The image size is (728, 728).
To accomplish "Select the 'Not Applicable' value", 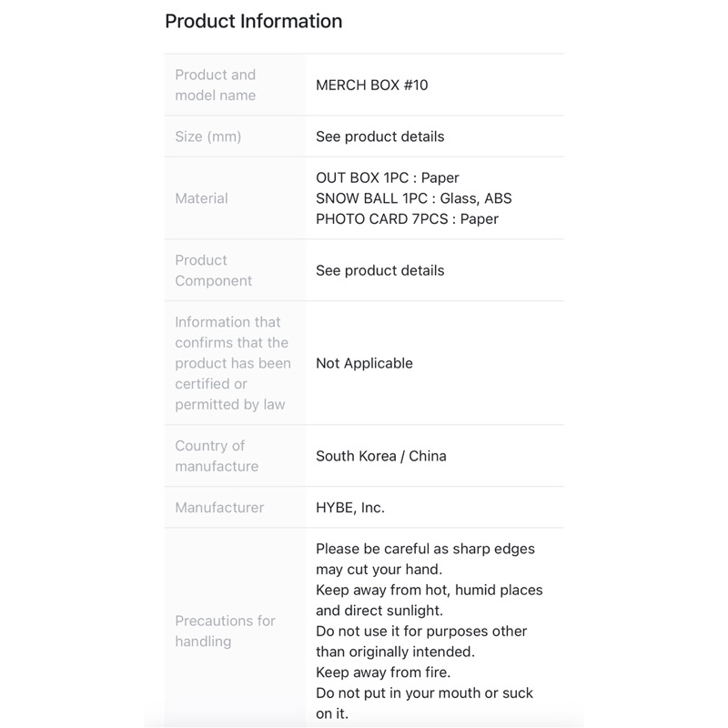I will pos(364,363).
